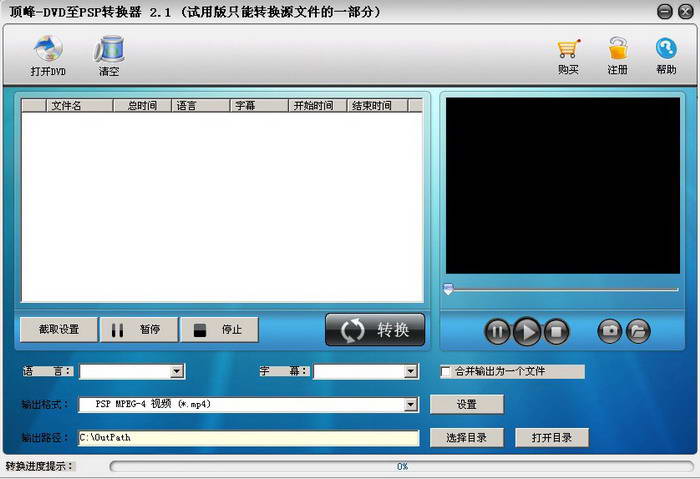
Task: Clear the file list with 清空 icon
Action: click(x=109, y=55)
